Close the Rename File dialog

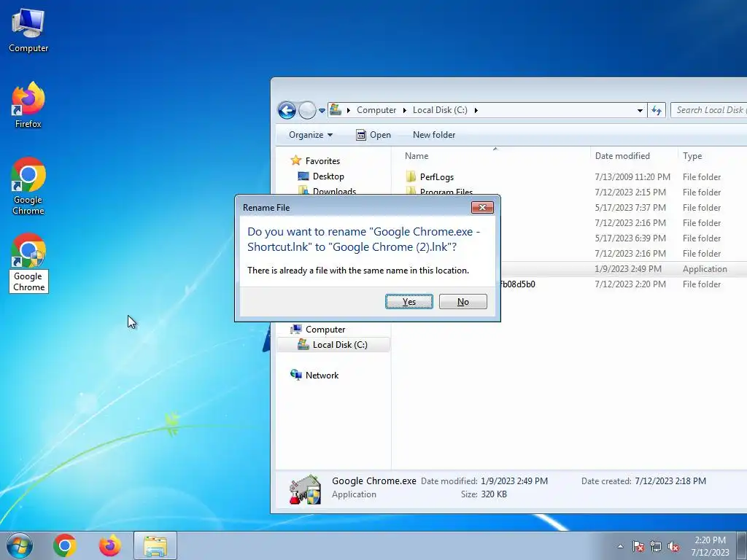click(x=482, y=207)
